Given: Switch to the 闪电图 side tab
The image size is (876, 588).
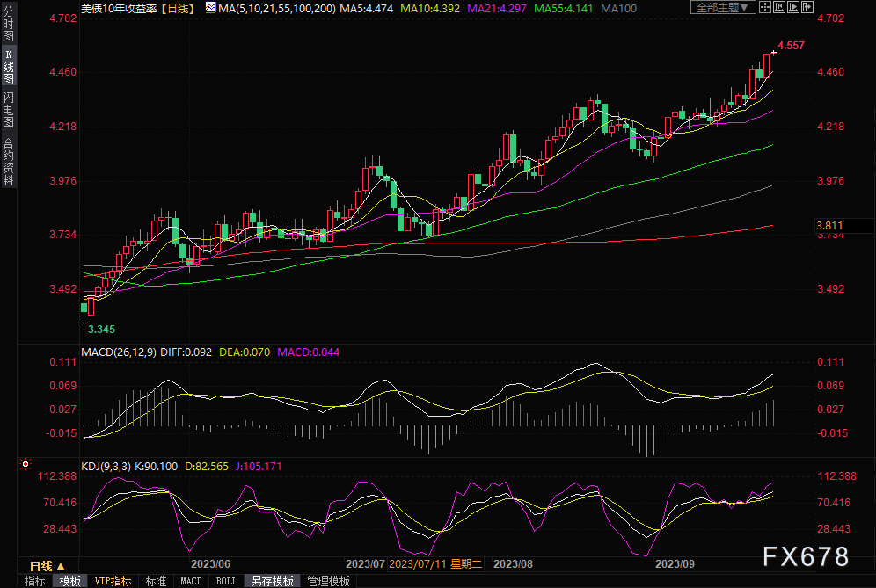Looking at the screenshot, I should 8,109.
